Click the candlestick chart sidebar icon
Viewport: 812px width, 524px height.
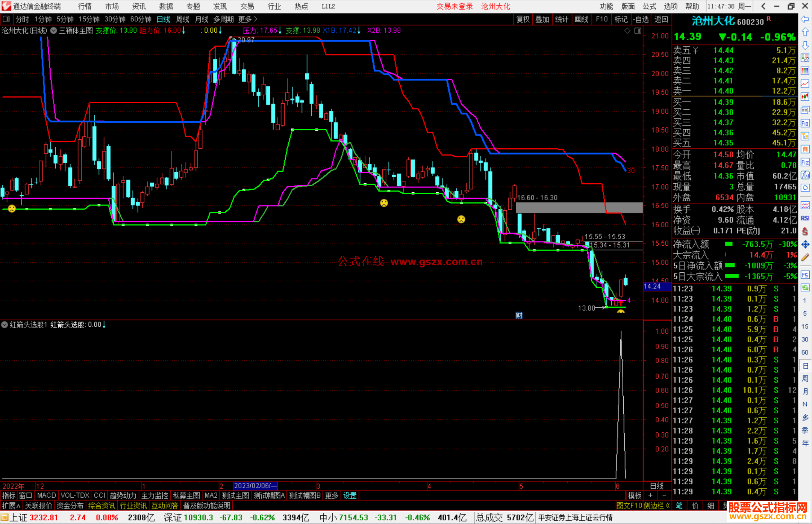point(805,97)
